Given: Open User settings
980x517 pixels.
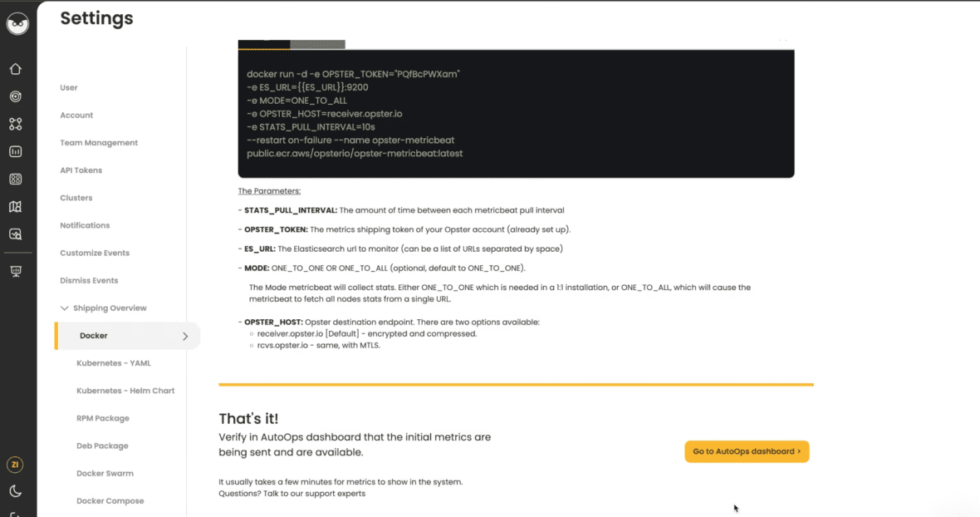Looking at the screenshot, I should click(x=69, y=87).
